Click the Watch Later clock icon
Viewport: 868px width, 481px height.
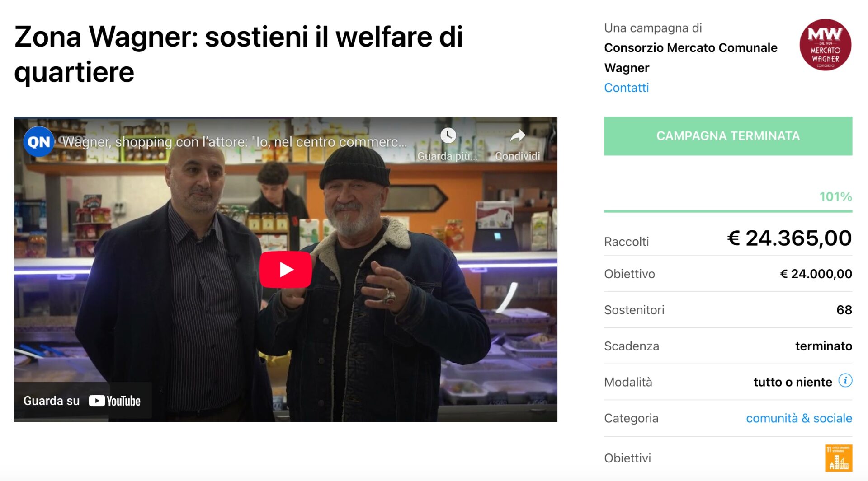tap(448, 135)
